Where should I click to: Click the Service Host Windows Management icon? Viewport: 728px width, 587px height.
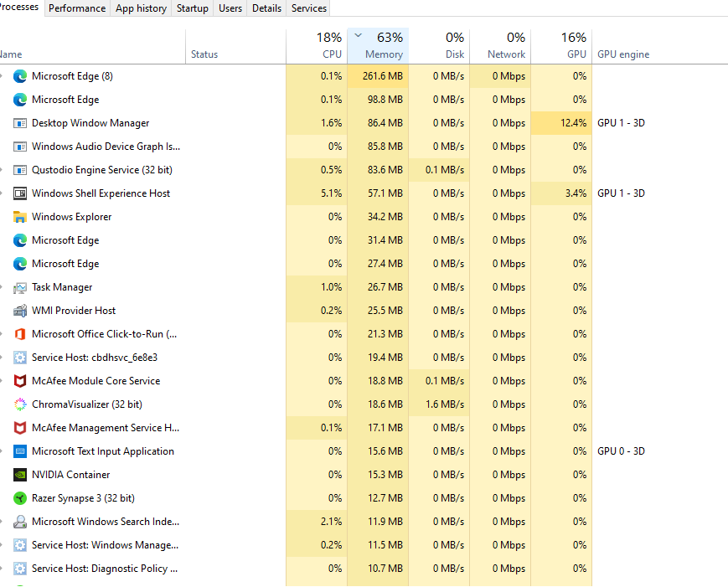click(x=20, y=545)
